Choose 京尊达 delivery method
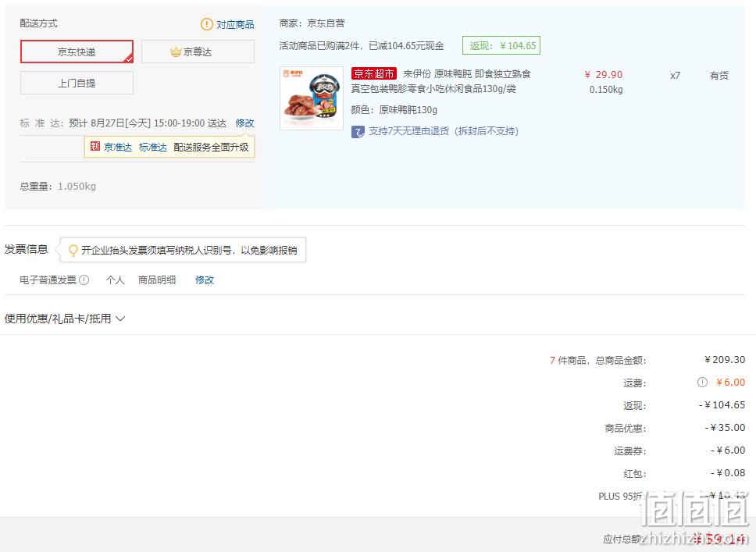This screenshot has width=756, height=552. tap(198, 52)
